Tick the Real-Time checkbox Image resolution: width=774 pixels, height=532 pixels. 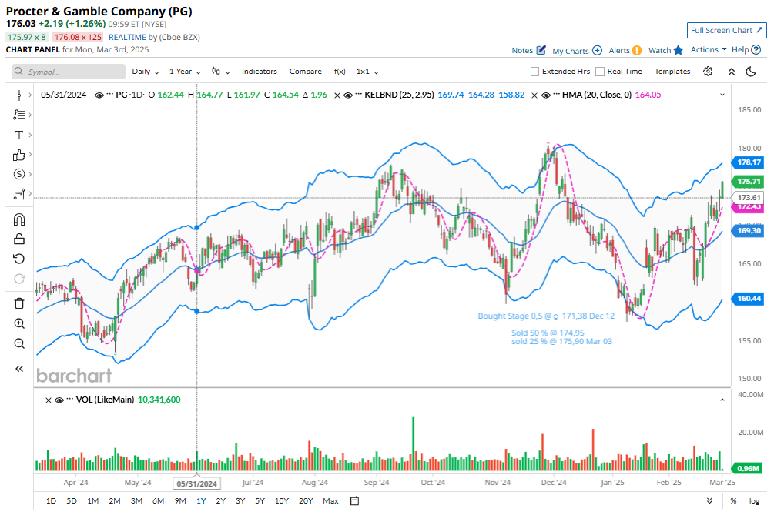point(600,72)
